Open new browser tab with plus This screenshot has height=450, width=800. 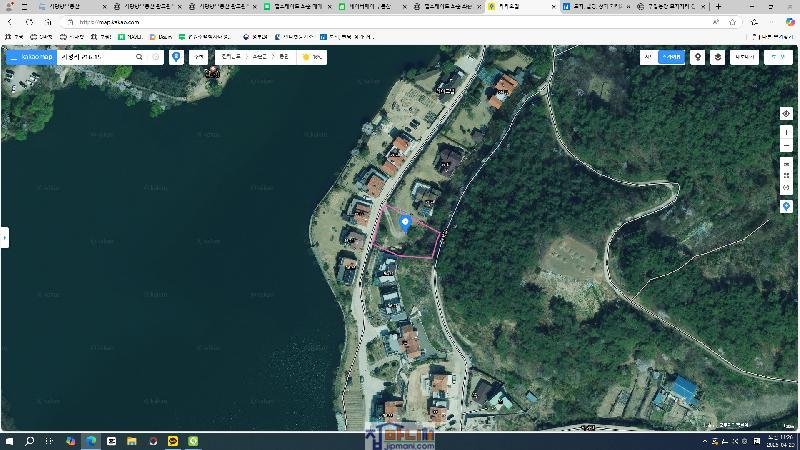click(718, 6)
